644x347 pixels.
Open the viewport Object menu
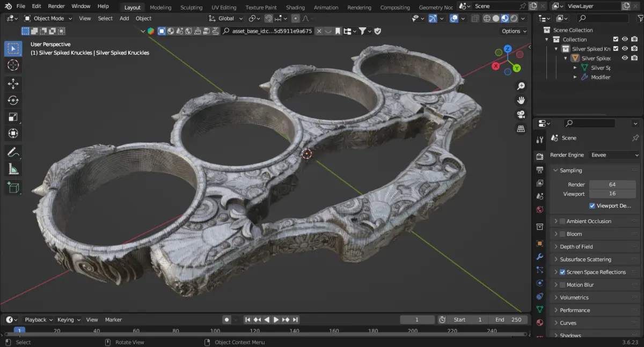pos(143,18)
